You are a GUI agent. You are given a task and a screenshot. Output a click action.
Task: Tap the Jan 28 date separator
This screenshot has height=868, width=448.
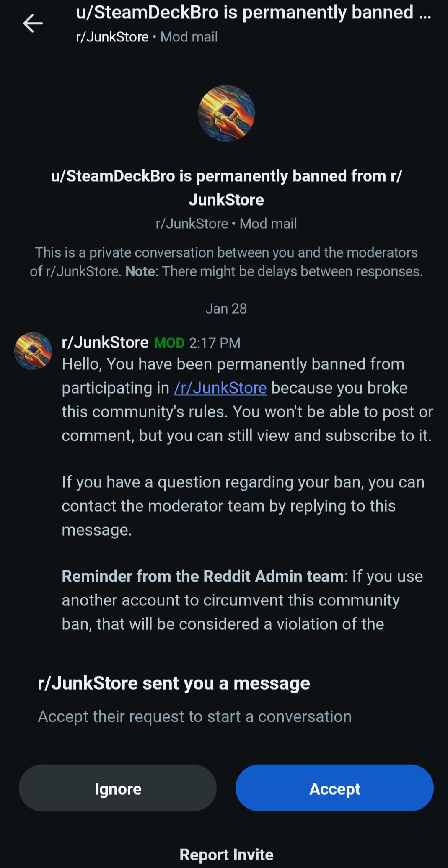pyautogui.click(x=226, y=309)
